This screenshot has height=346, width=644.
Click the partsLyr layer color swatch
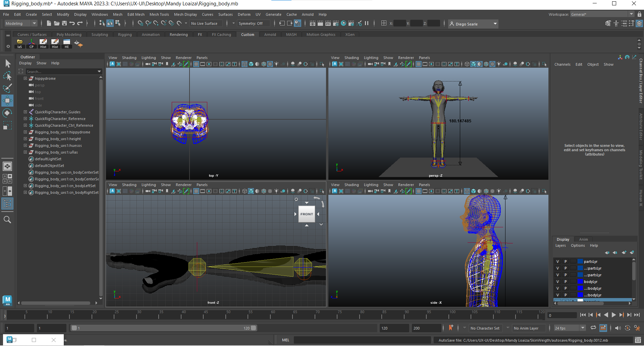pos(580,262)
